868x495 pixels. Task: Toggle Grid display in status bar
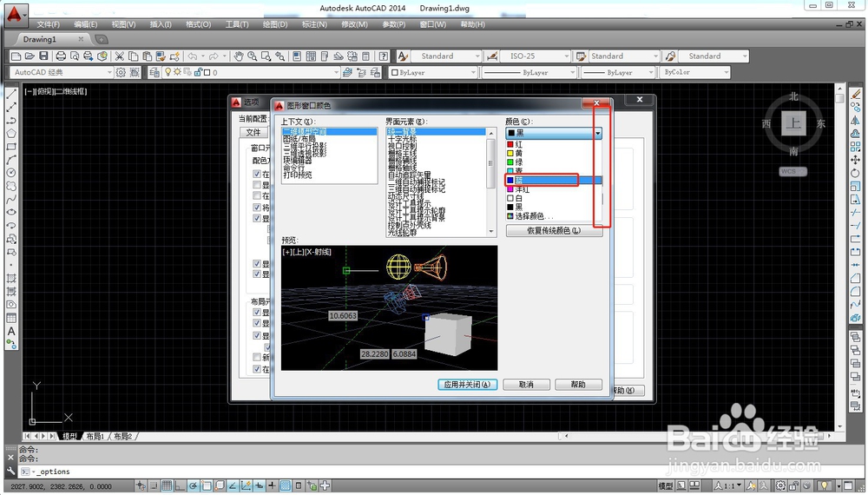point(167,486)
